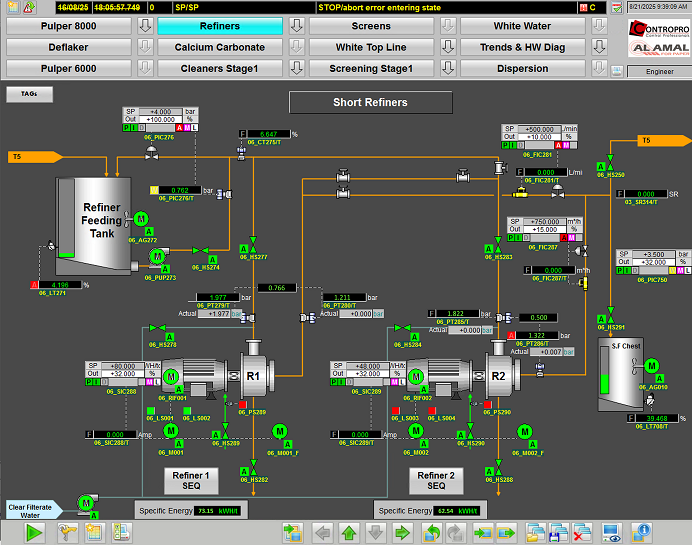Click the green run arrow in bottom toolbar
692x545 pixels.
tap(36, 532)
